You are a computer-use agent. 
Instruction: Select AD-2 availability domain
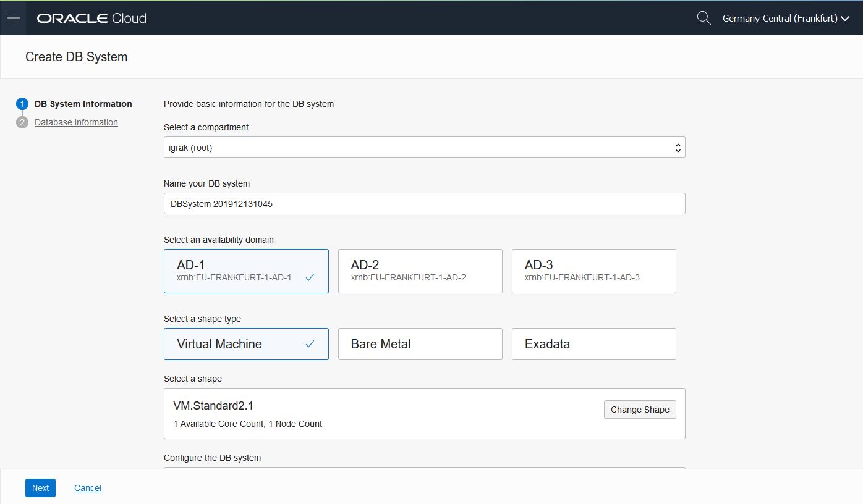420,271
